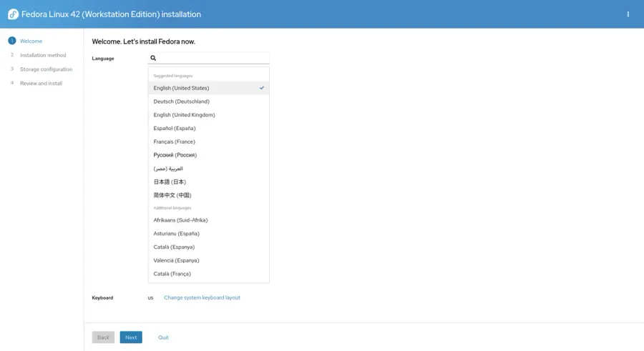Open Change system keyboard layout link
644x351 pixels.
pyautogui.click(x=202, y=297)
